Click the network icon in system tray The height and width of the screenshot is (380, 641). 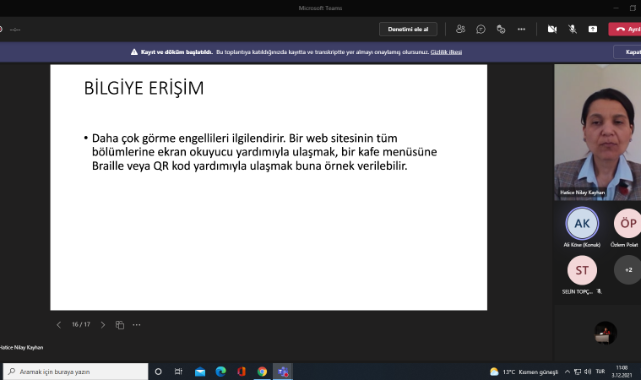pos(577,372)
